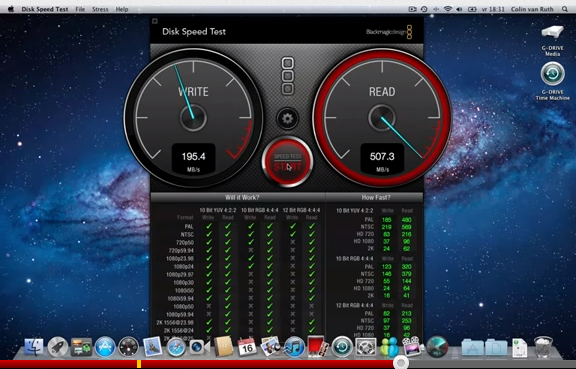Click the 253 NTSC read value
Screen dimensions: 576x369
[406, 321]
